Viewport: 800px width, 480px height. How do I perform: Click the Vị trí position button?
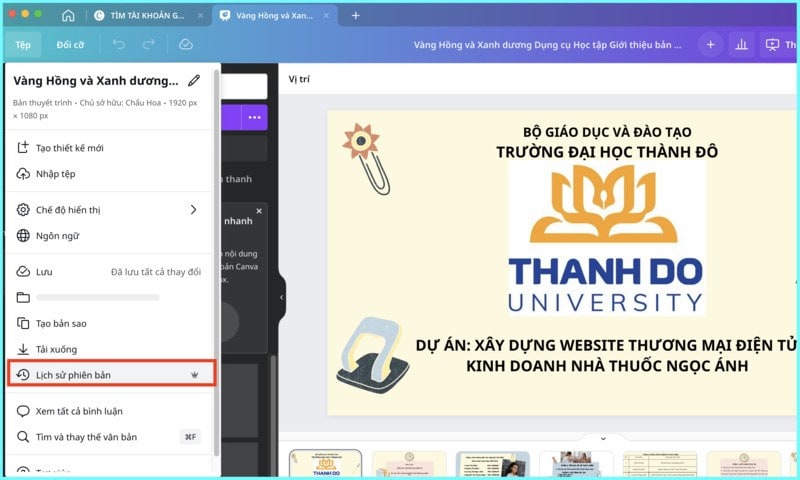point(299,79)
